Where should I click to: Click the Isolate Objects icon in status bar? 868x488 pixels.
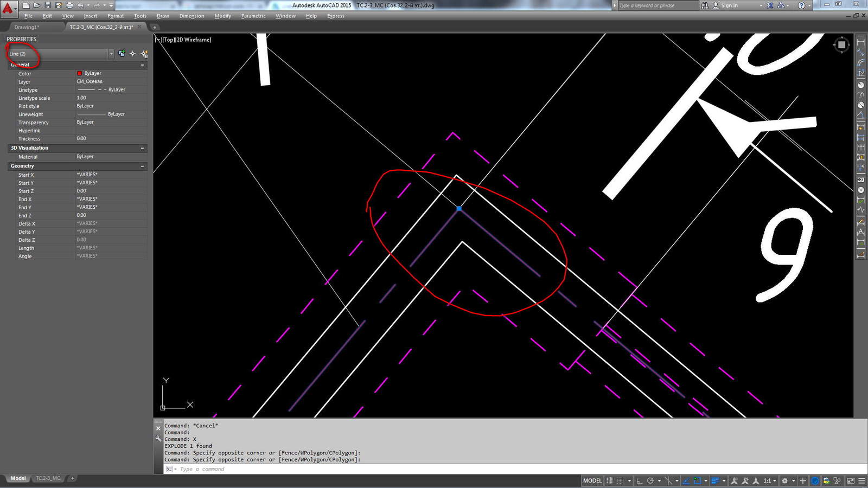coord(837,481)
